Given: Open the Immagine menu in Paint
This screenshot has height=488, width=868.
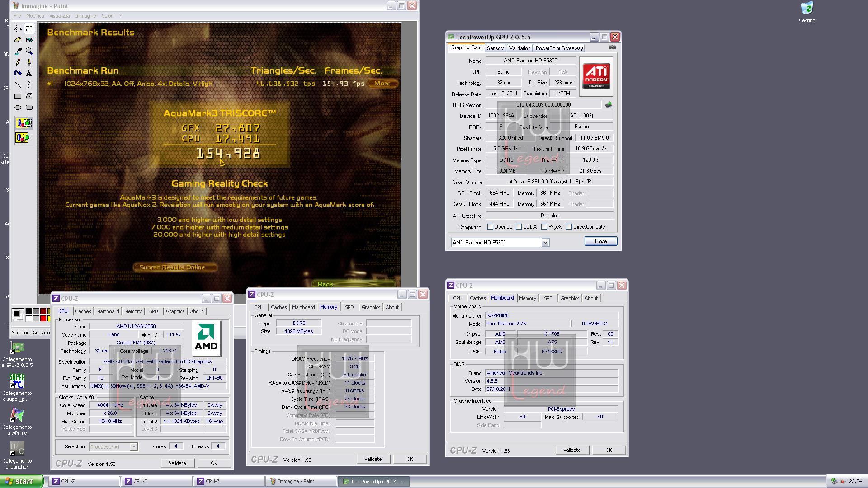Looking at the screenshot, I should tap(85, 16).
